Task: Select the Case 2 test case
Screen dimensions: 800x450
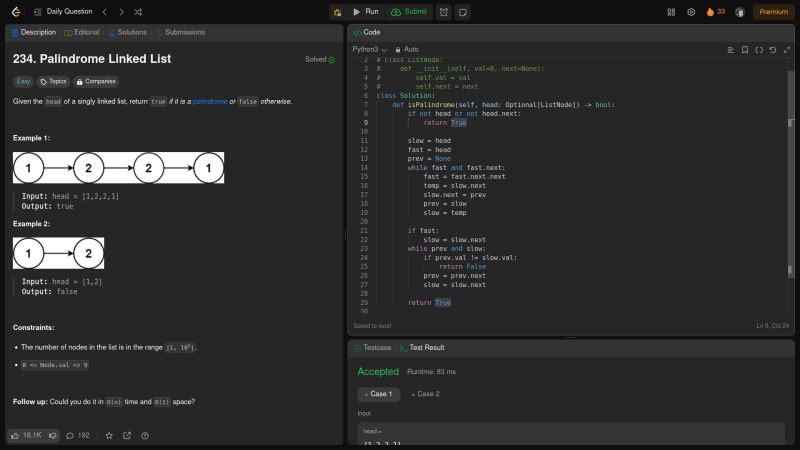Action: tap(427, 394)
